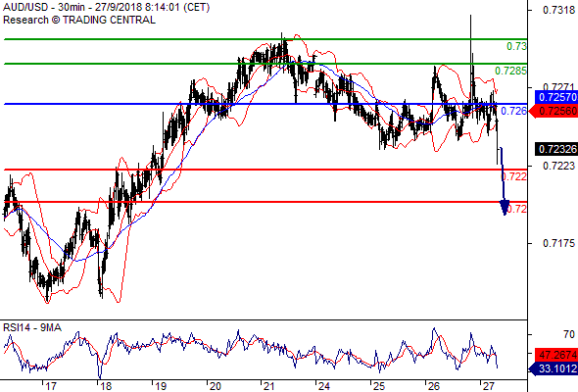Click the date 21 axis marker
The height and width of the screenshot is (392, 578).
point(268,386)
